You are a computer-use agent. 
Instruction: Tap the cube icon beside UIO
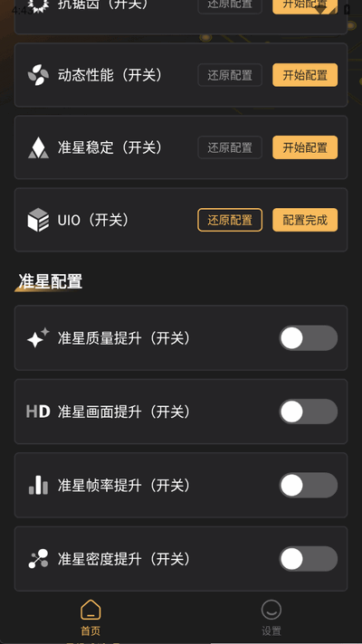pos(38,220)
